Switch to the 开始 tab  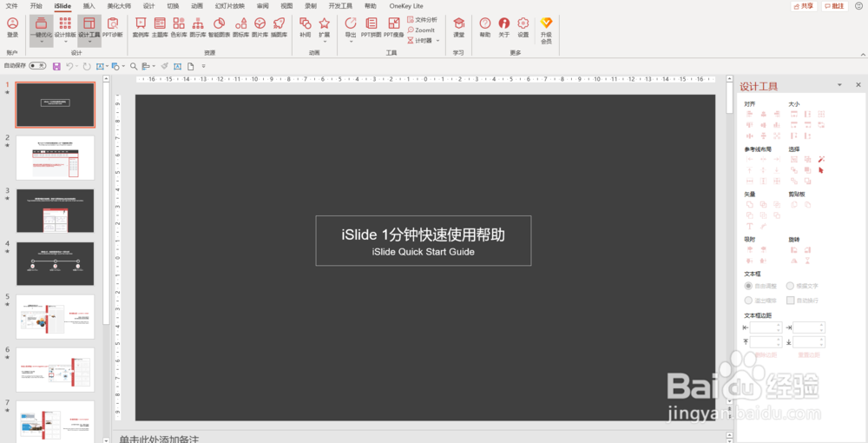pyautogui.click(x=36, y=6)
